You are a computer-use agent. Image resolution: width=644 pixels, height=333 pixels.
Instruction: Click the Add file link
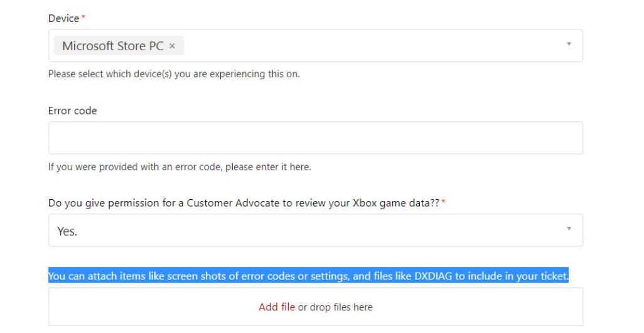coord(276,307)
